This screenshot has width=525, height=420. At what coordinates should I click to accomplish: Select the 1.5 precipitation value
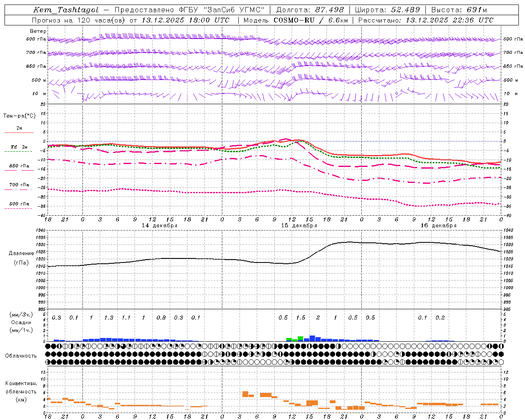pyautogui.click(x=301, y=318)
